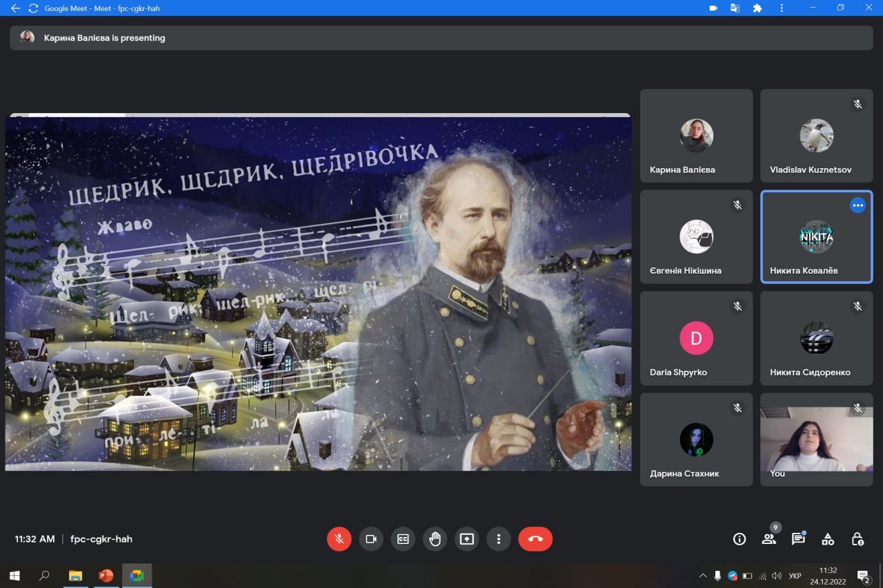Select Daria Shpyrko's pink D avatar
This screenshot has width=883, height=588.
pyautogui.click(x=697, y=338)
